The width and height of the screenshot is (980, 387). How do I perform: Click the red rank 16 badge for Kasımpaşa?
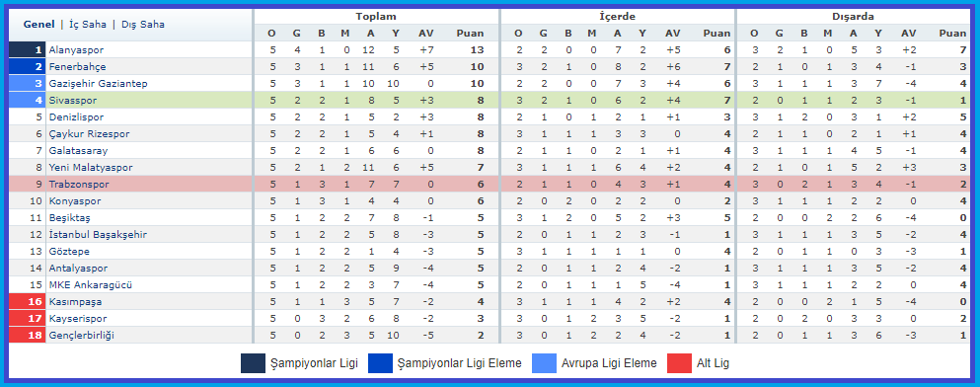tap(27, 301)
